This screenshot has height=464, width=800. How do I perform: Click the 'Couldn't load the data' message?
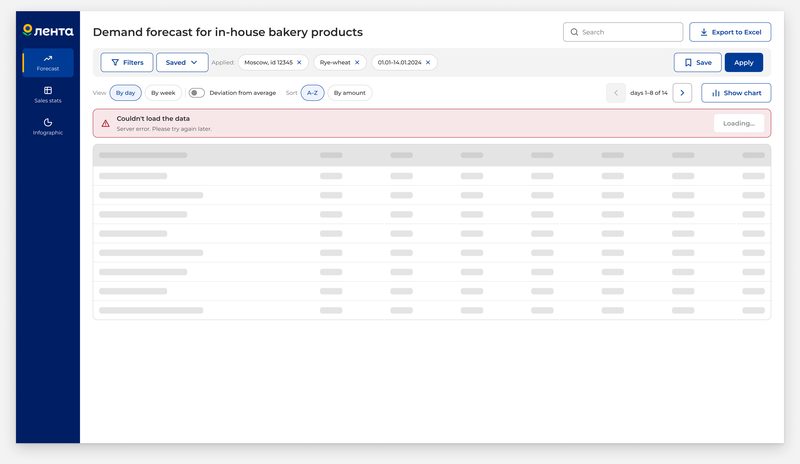[x=153, y=118]
